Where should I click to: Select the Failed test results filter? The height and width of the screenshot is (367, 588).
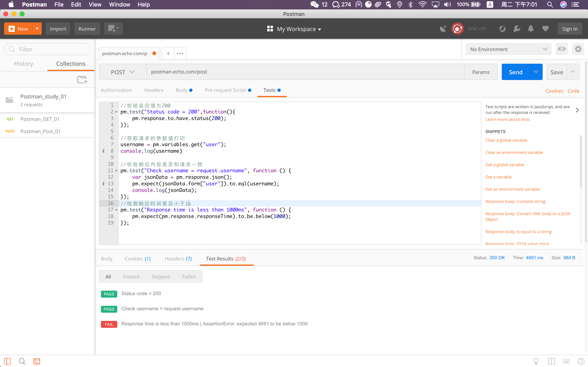[x=188, y=276]
